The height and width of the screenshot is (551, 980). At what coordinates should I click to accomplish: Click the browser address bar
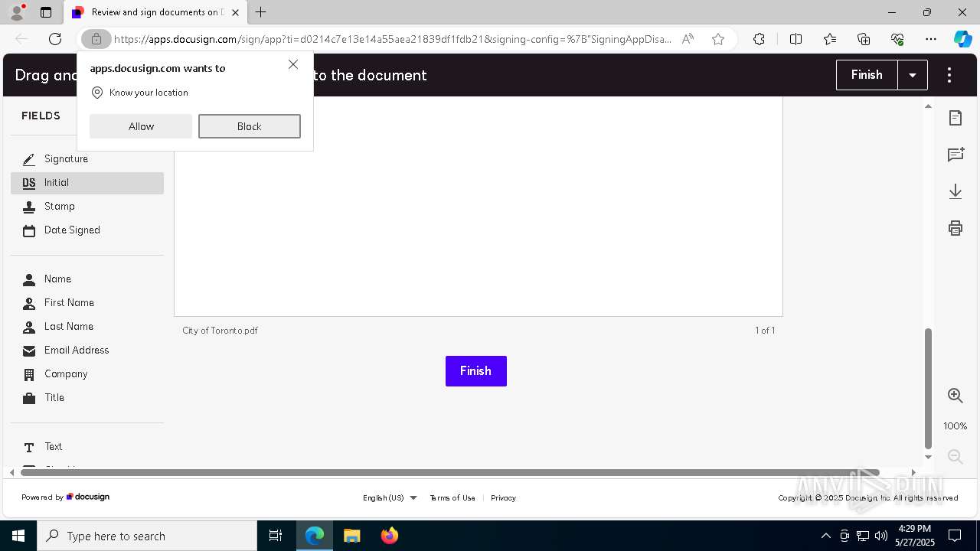pos(392,39)
